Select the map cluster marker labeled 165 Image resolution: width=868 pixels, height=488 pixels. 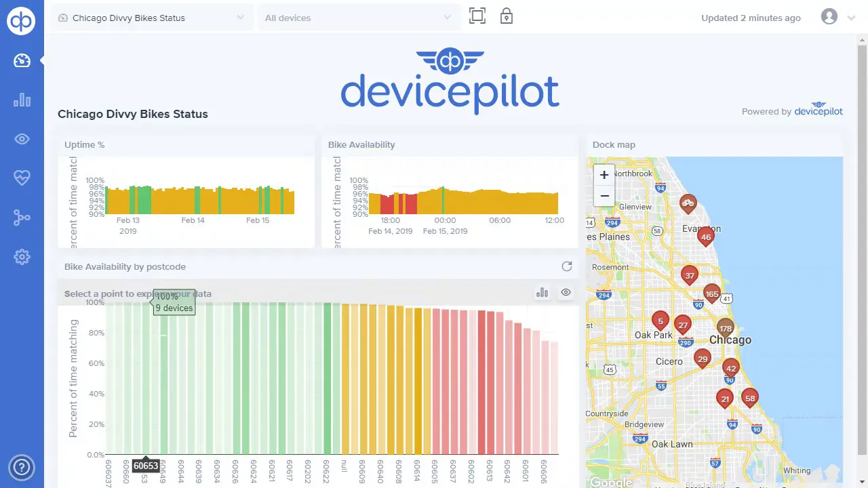(x=711, y=294)
